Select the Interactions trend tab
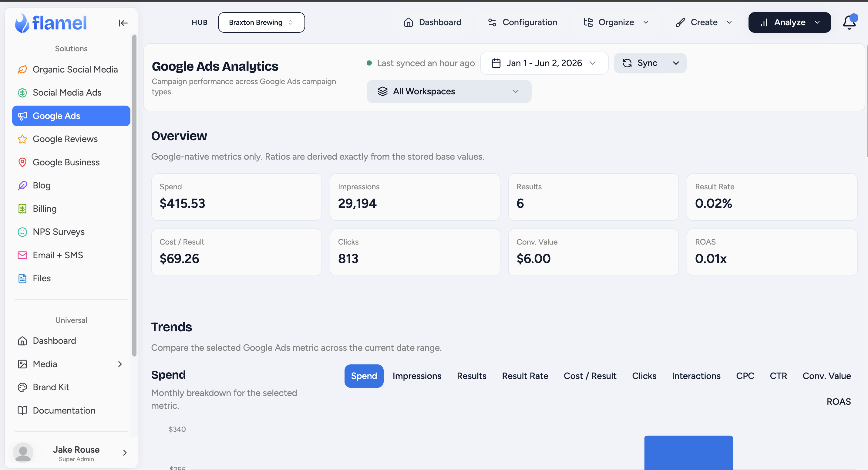This screenshot has width=868, height=470. coord(696,376)
